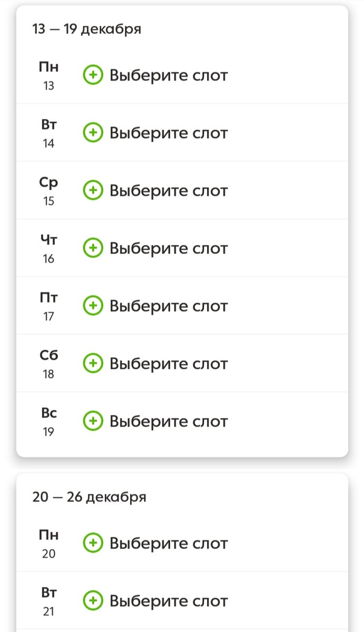Click Выберите слот for Sunday 19

(x=169, y=421)
